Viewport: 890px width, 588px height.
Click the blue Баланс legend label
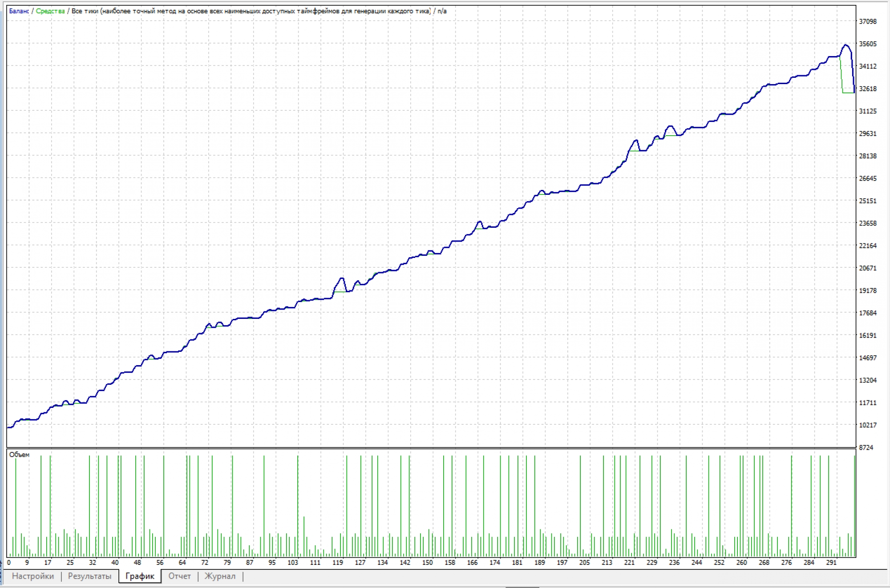pos(19,11)
